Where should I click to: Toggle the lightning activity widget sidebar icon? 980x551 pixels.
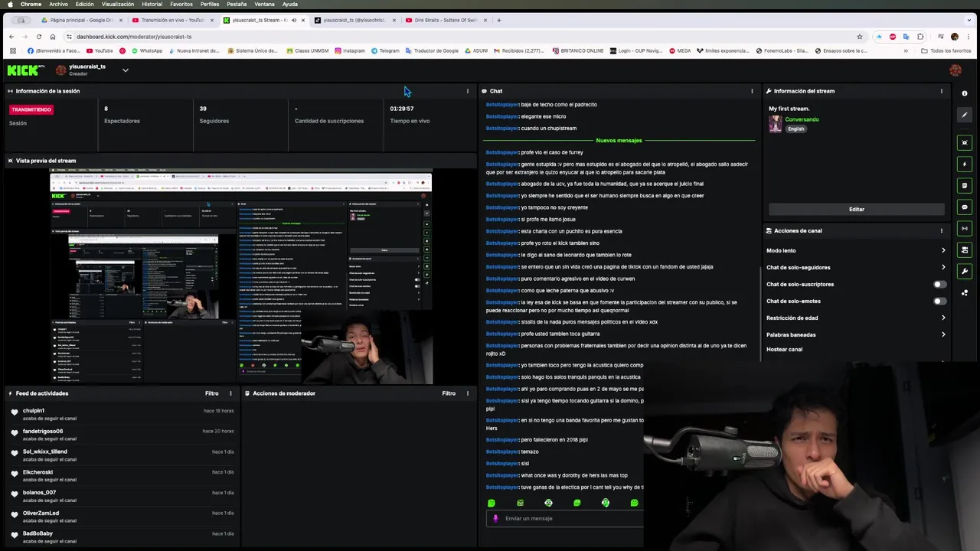point(965,164)
